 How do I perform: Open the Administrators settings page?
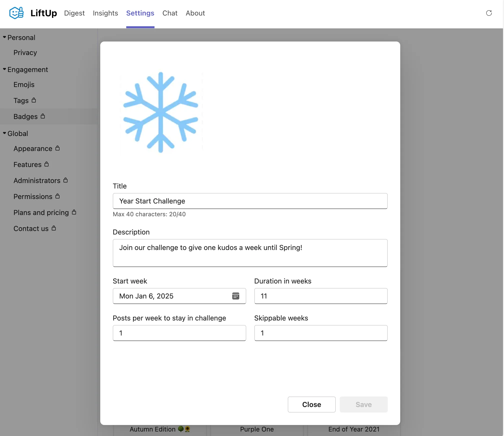click(36, 180)
